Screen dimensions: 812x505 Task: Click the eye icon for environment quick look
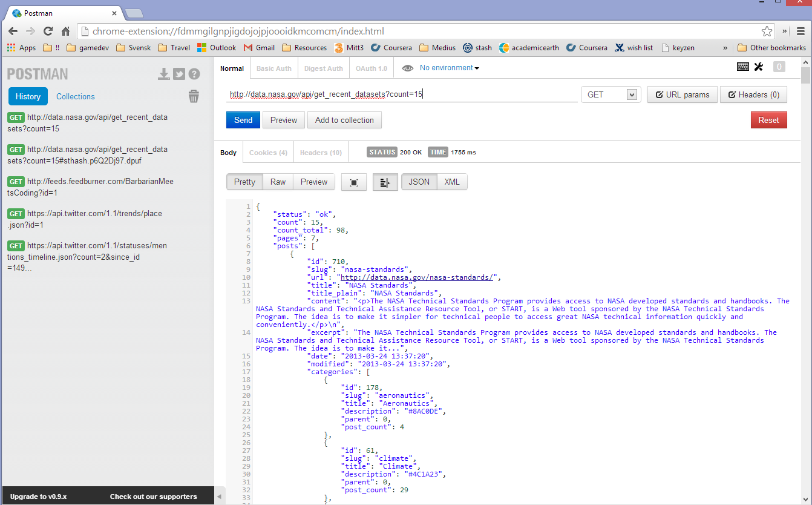(408, 68)
